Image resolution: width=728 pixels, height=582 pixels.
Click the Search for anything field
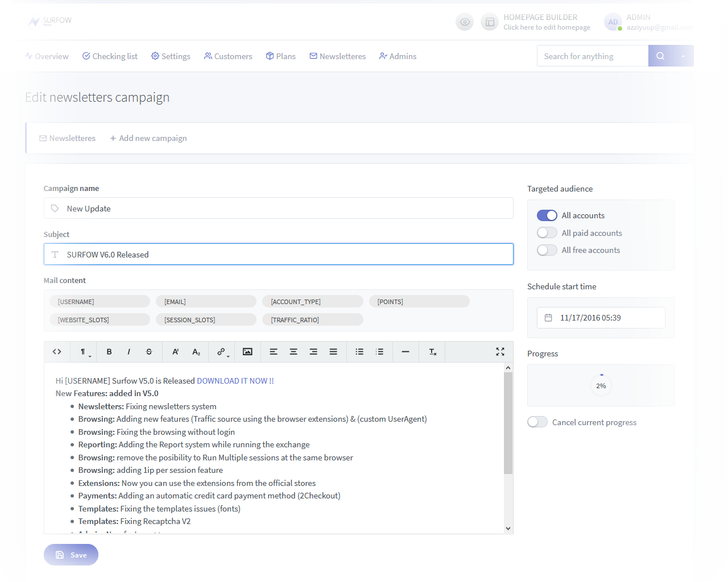pos(593,56)
